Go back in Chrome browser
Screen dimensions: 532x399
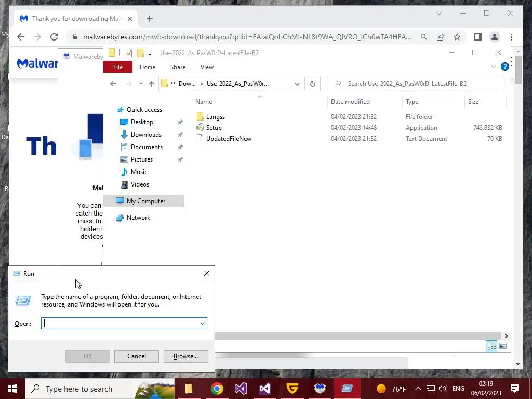tap(21, 37)
